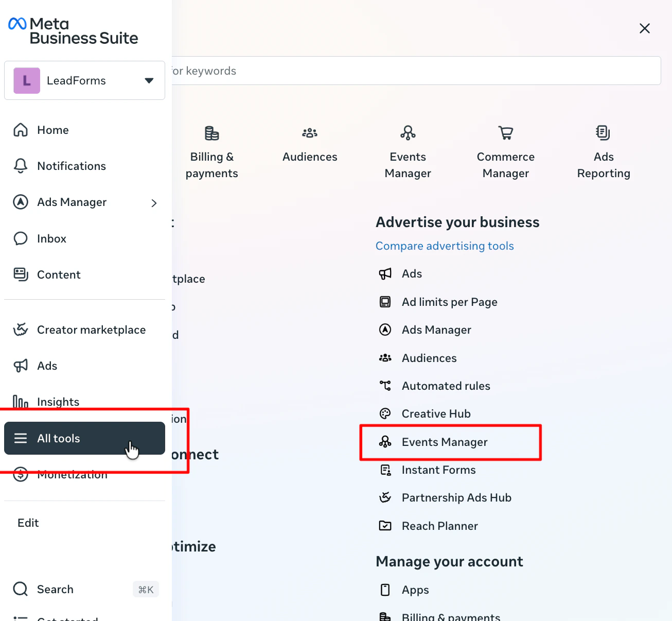
Task: Open the Billing & payments shortcut tile
Action: 212,153
